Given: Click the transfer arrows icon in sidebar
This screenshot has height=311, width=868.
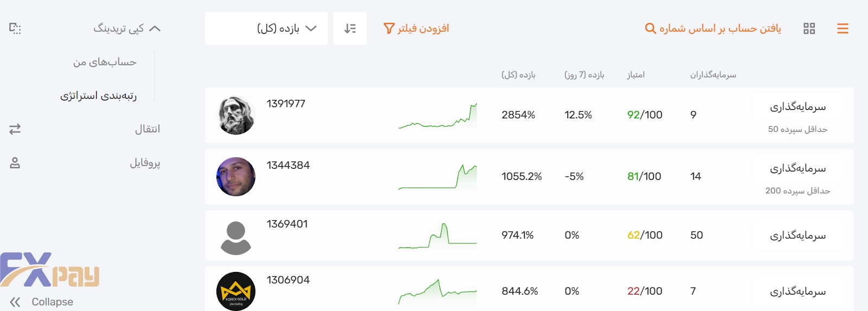Looking at the screenshot, I should (x=15, y=129).
